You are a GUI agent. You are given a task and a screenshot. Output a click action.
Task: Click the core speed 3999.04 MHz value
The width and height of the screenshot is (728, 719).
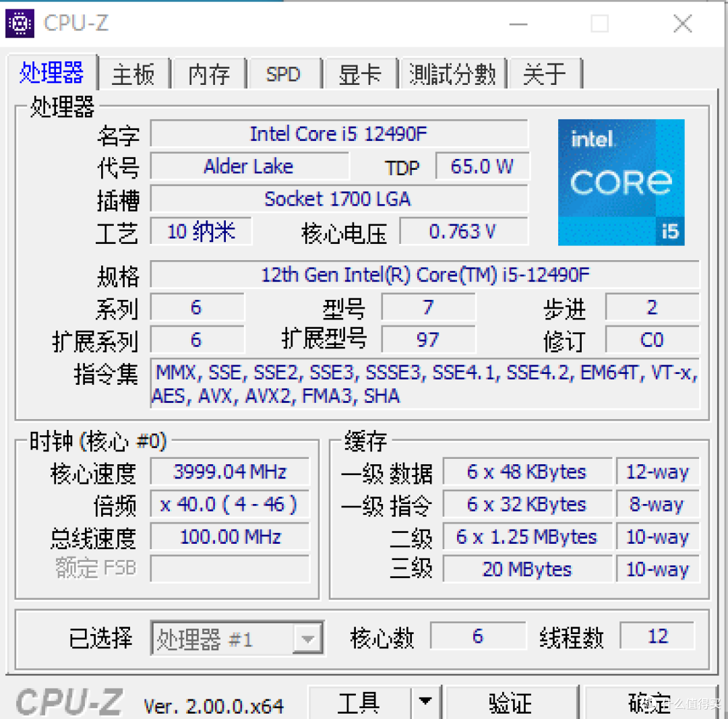(230, 472)
